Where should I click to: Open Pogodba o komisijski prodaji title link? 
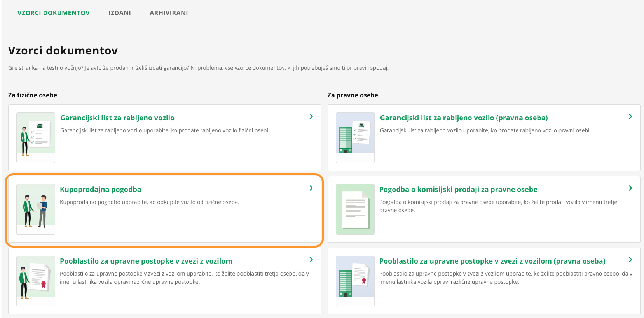(458, 190)
